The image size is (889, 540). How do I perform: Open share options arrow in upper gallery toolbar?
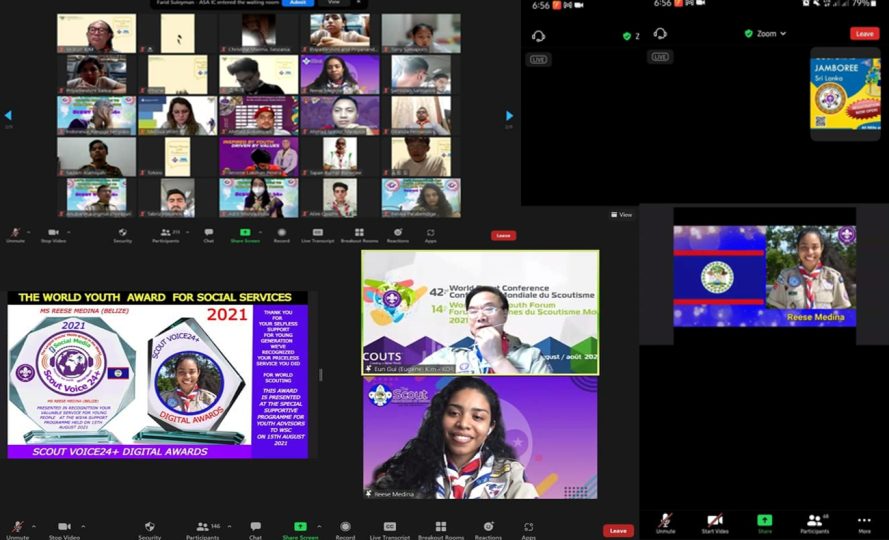260,232
